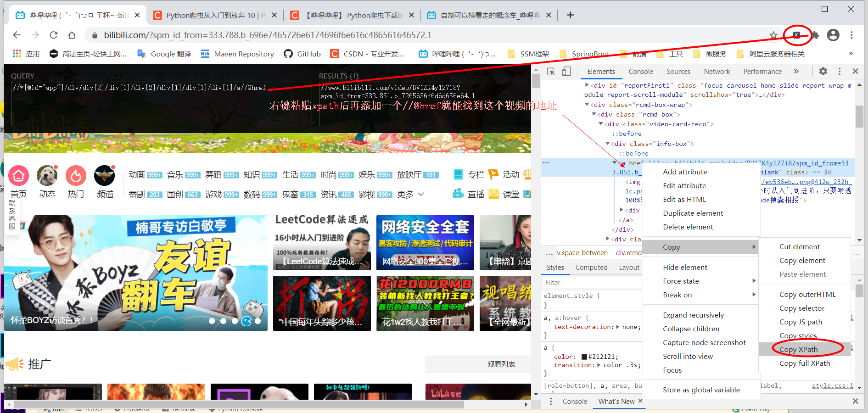
Task: Switch to the Network tab in DevTools
Action: [x=717, y=71]
